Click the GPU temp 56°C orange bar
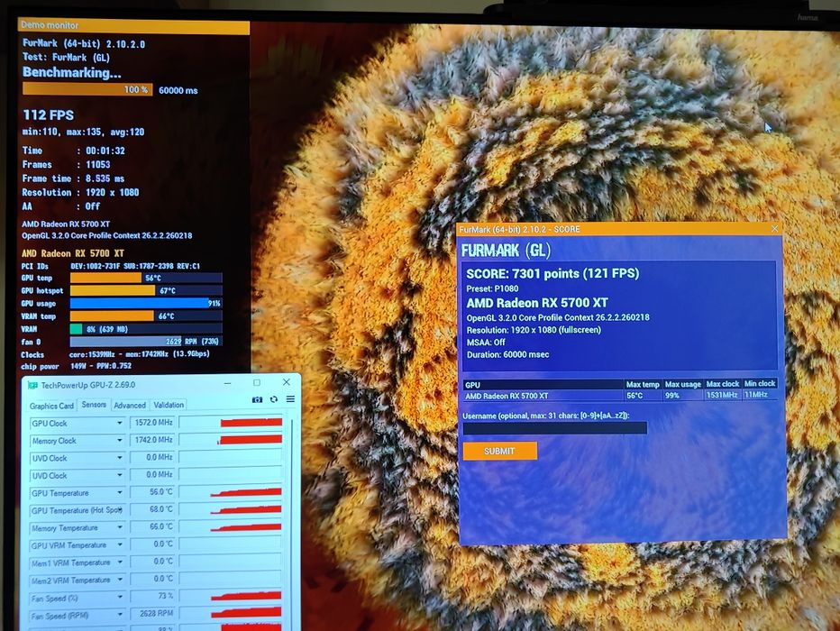Image resolution: width=840 pixels, height=631 pixels. 146,278
